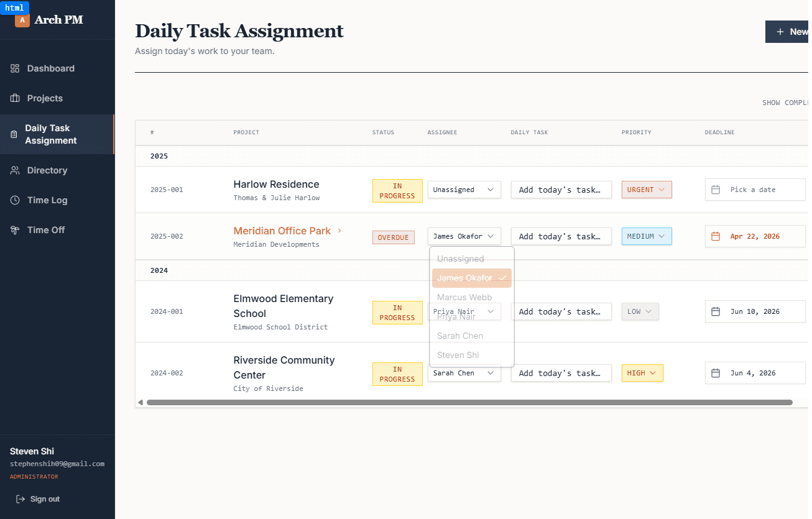Click the chevron next to Meridian Office Park
812x519 pixels.
[339, 231]
